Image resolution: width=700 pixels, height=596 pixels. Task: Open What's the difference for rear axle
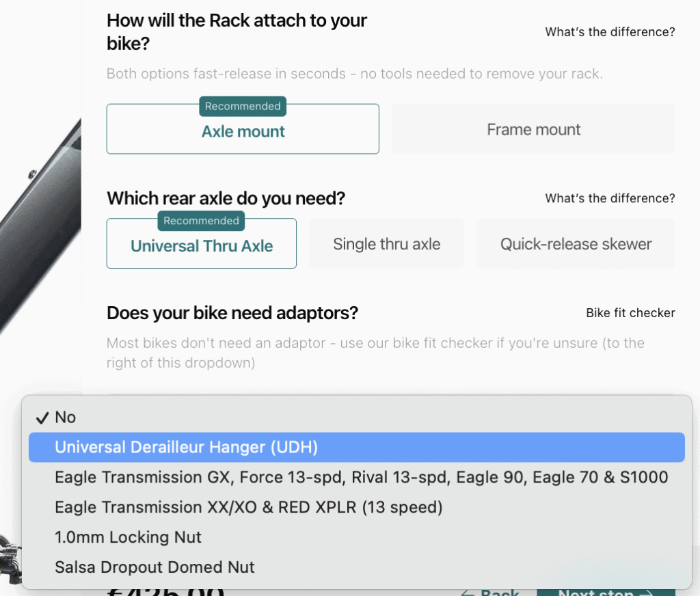tap(610, 198)
